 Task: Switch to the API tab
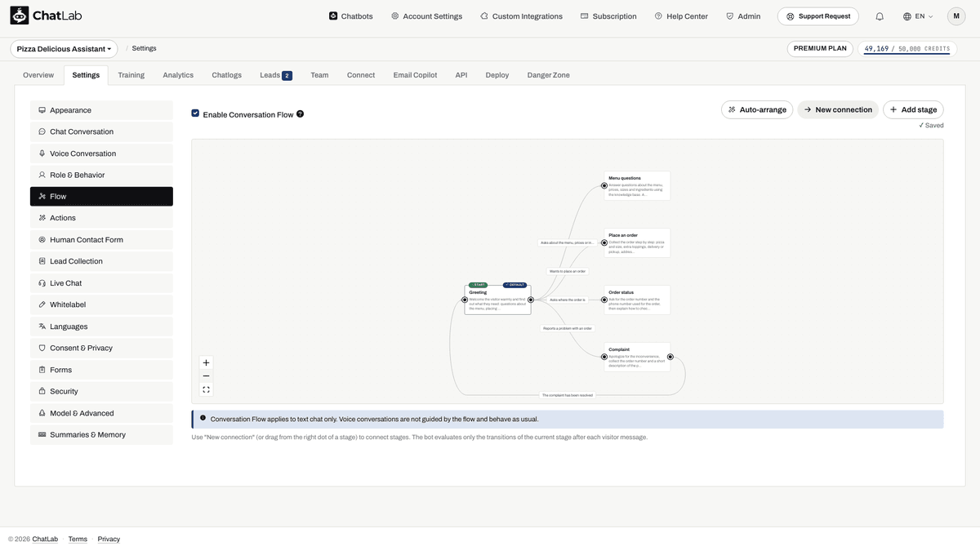[x=461, y=75]
